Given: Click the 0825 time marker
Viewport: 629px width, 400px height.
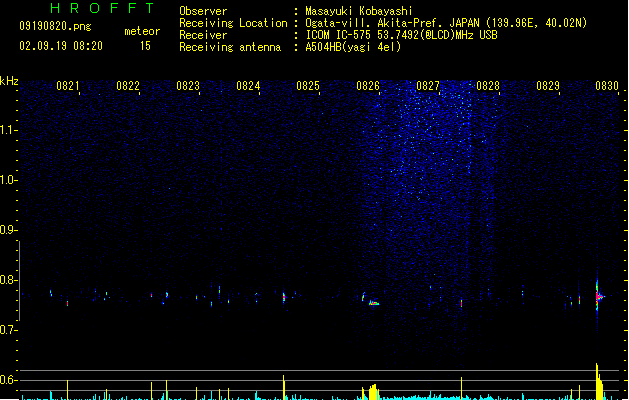Looking at the screenshot, I should point(308,86).
